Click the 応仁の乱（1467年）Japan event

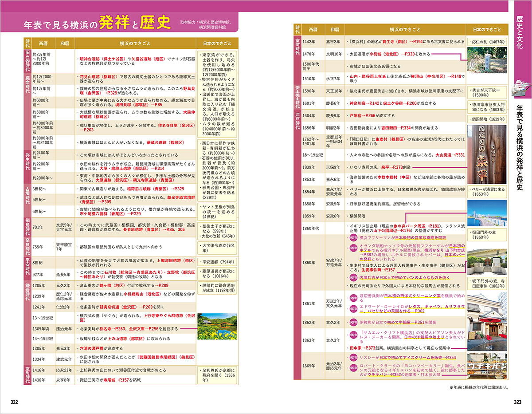pos(487,41)
